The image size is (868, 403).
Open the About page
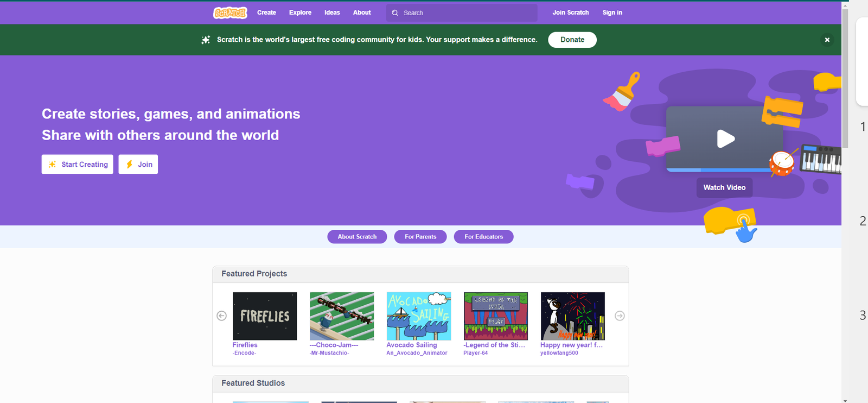click(x=362, y=12)
